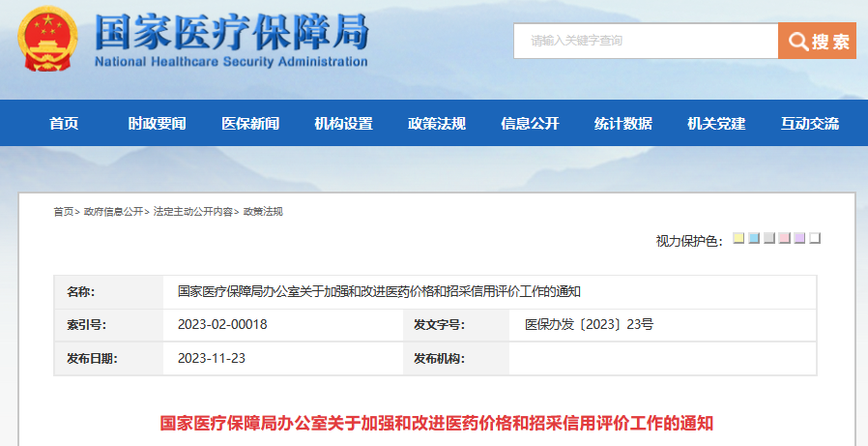
Task: Click the 政府信息公开 breadcrumb link
Action: pyautogui.click(x=113, y=212)
